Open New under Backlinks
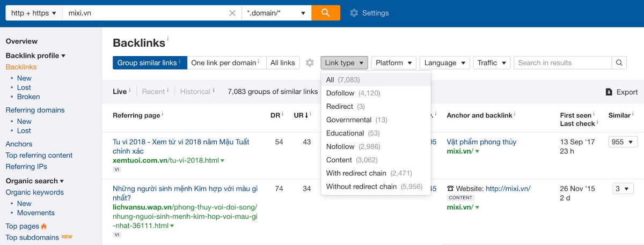The width and height of the screenshot is (644, 245). pyautogui.click(x=24, y=78)
